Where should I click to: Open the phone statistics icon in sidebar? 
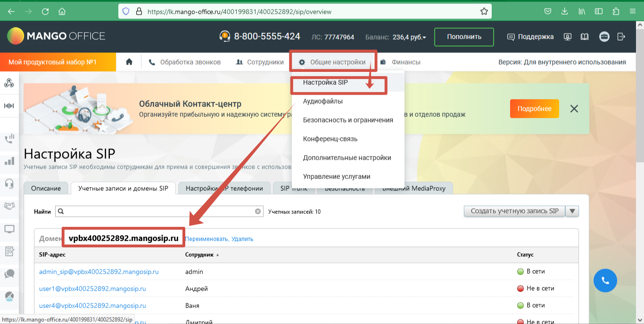(x=9, y=138)
